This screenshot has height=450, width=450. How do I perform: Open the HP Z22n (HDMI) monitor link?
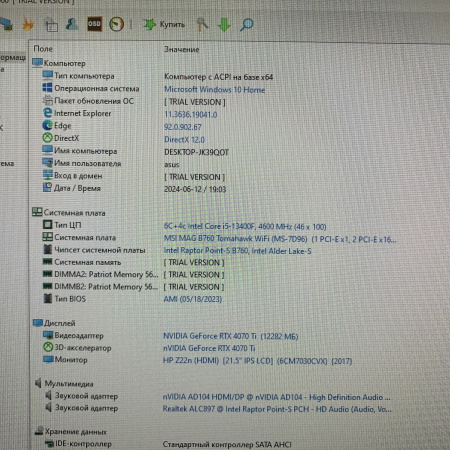pyautogui.click(x=258, y=361)
